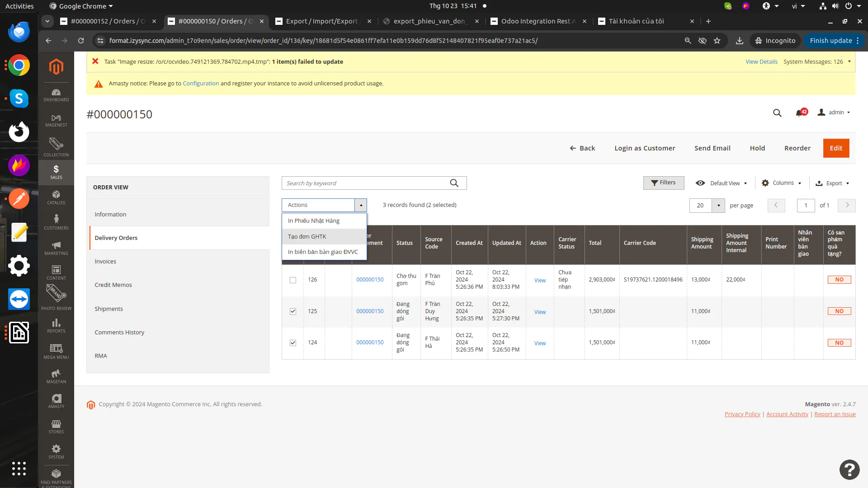868x488 pixels.
Task: Uncheck the checkbox for row 124
Action: pyautogui.click(x=293, y=343)
